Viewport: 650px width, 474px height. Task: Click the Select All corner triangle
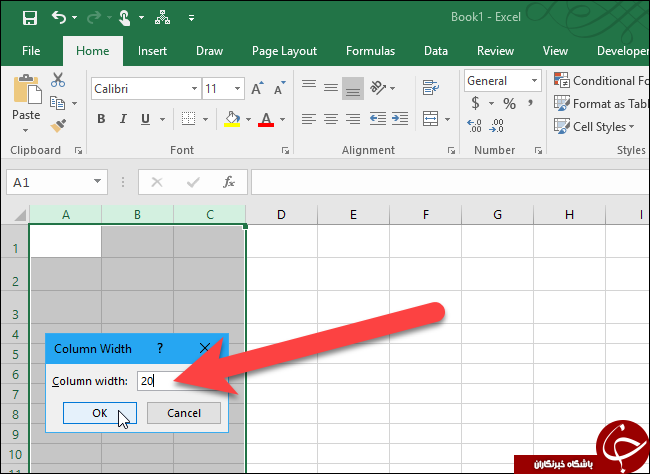[x=19, y=215]
